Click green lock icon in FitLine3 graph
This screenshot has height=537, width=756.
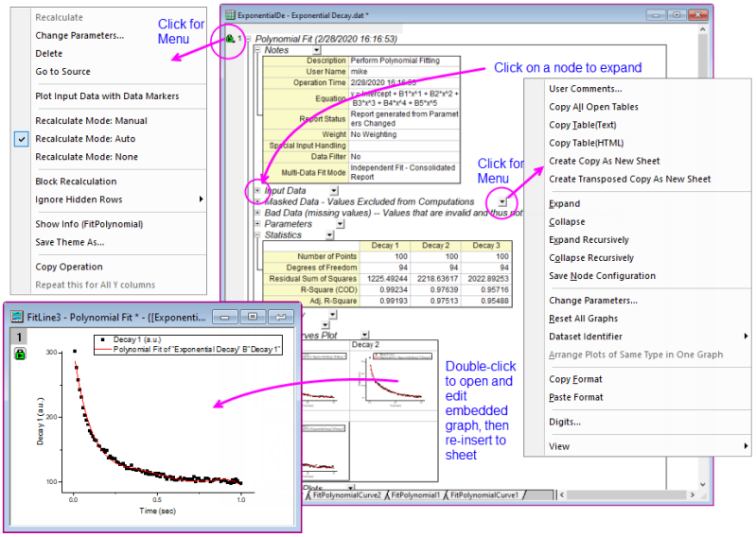click(19, 354)
